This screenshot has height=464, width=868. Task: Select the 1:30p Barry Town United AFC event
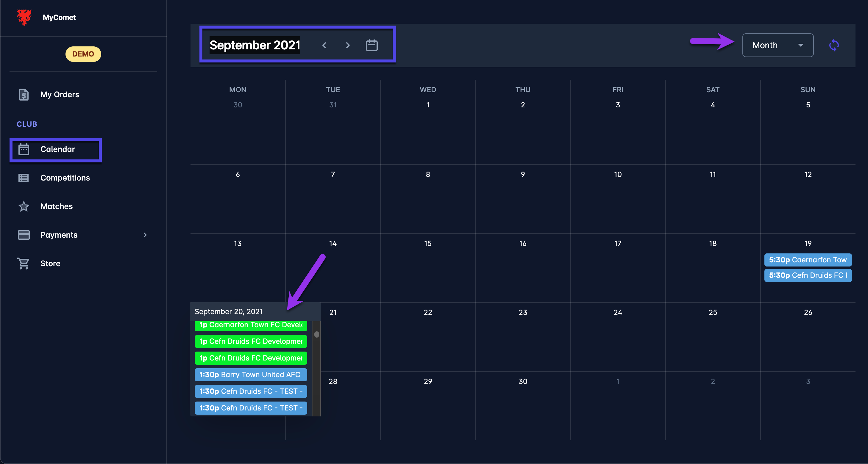tap(250, 375)
